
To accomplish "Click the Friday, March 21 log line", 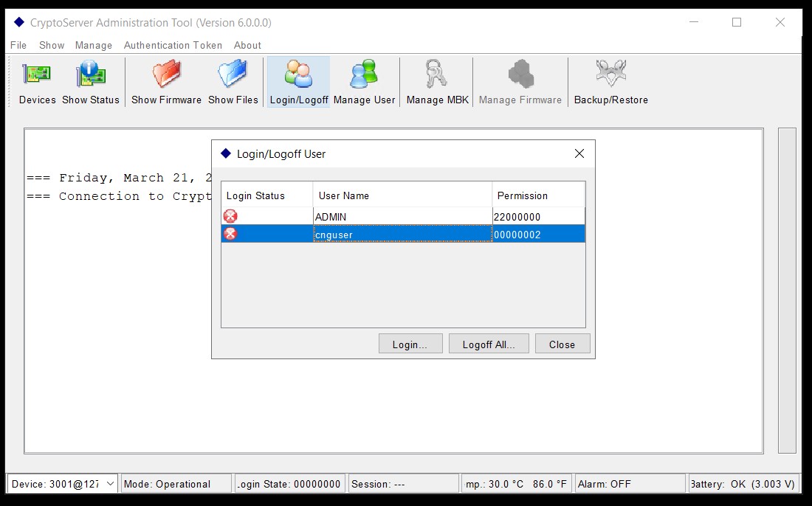I will pos(120,178).
